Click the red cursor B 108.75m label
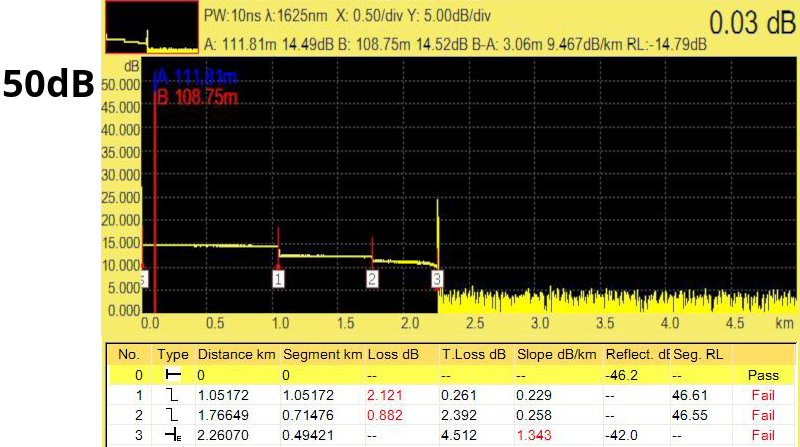800x447 pixels. 196,97
